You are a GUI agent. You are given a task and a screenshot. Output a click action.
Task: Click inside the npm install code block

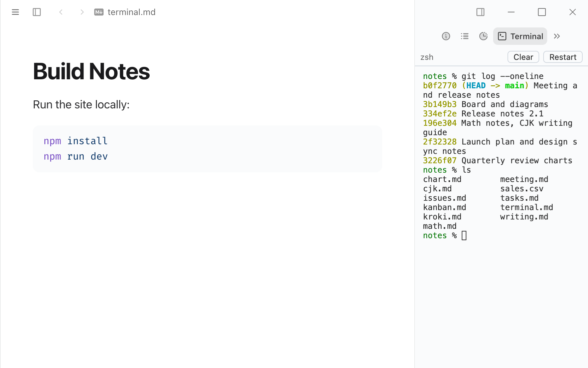pos(207,149)
